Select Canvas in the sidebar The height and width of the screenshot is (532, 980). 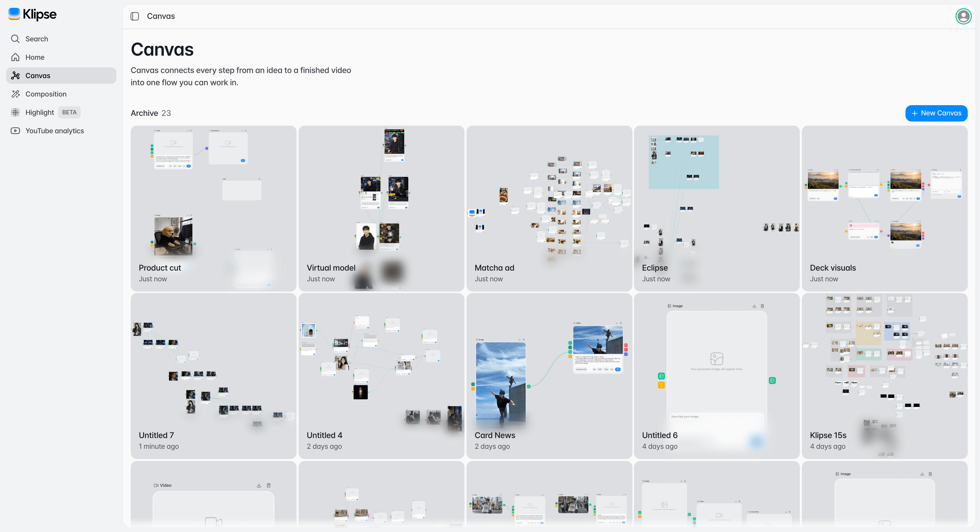coord(61,75)
